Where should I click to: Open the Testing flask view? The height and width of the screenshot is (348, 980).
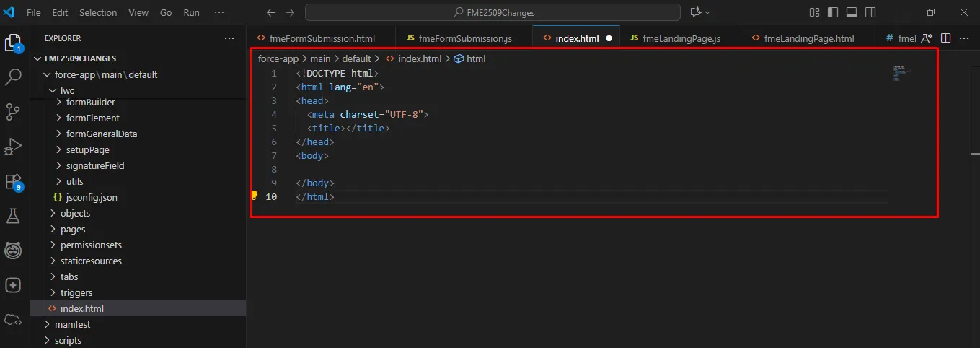pos(14,216)
